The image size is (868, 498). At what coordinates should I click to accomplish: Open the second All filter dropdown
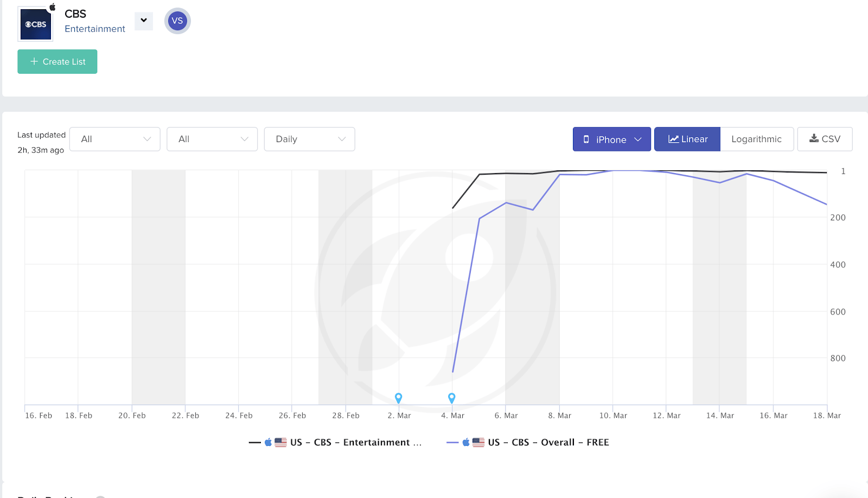212,139
